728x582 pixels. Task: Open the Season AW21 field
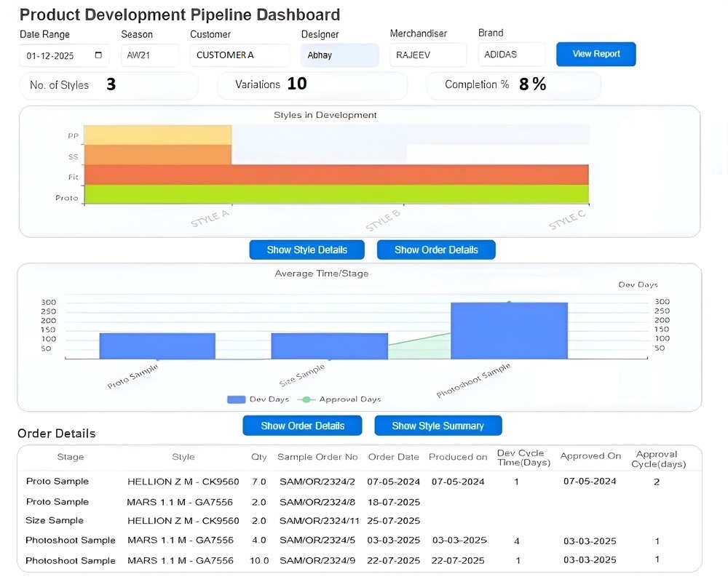point(150,55)
